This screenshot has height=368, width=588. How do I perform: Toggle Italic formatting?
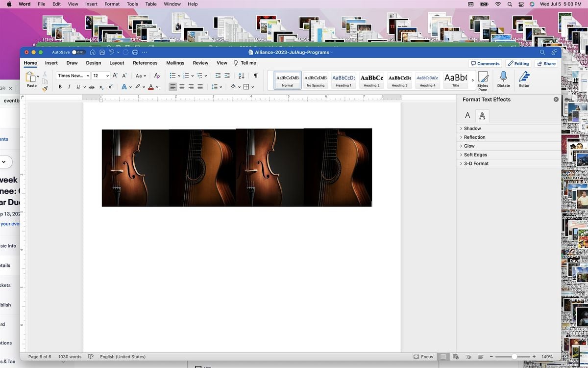[69, 87]
